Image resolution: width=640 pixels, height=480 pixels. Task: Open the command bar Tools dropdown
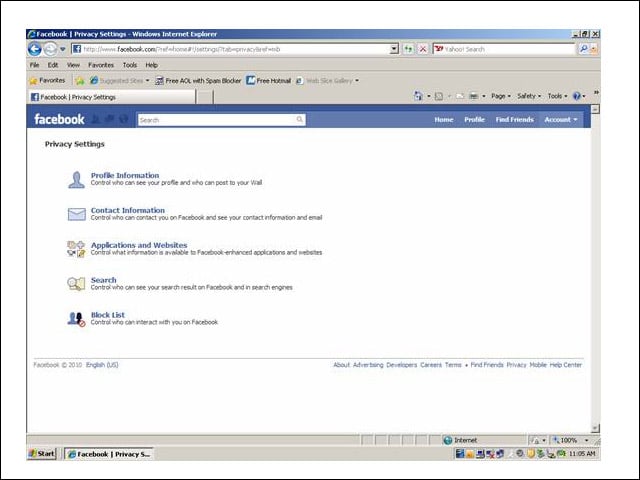coord(557,96)
